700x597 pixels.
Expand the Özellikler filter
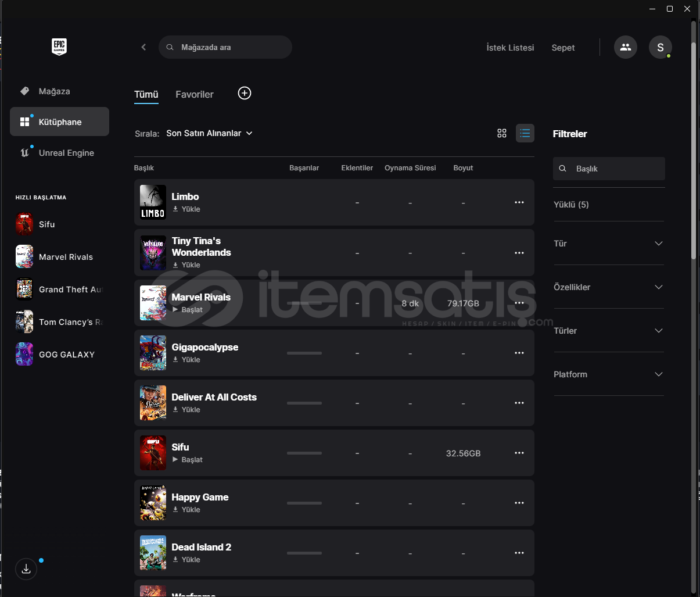point(609,287)
